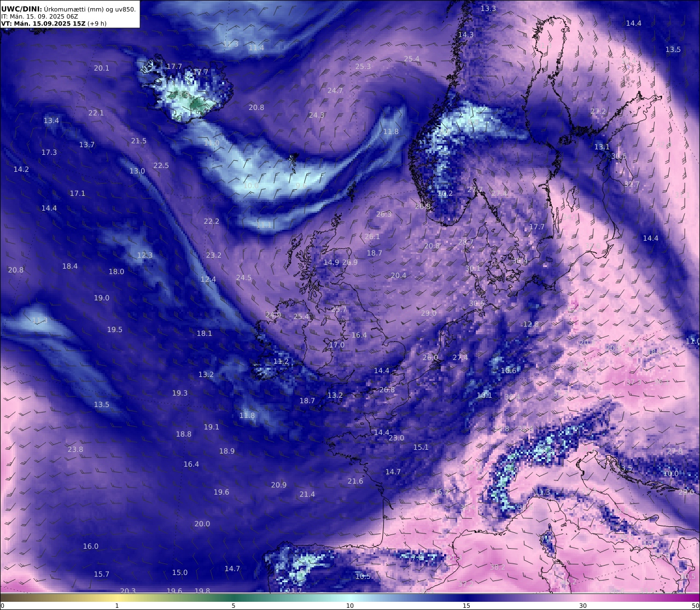Click the 26.8 value over southeast England
Viewport: 700px width, 610px height.
[x=387, y=390]
